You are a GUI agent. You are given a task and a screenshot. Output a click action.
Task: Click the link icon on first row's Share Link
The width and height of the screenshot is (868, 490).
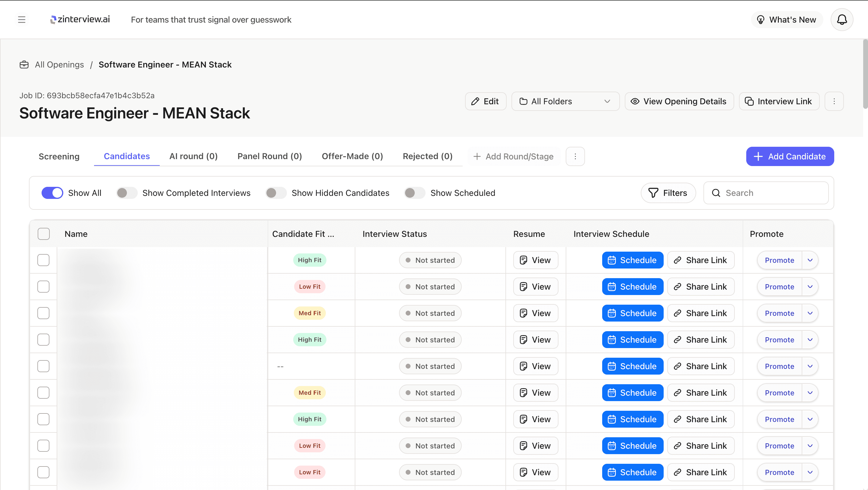click(x=677, y=260)
